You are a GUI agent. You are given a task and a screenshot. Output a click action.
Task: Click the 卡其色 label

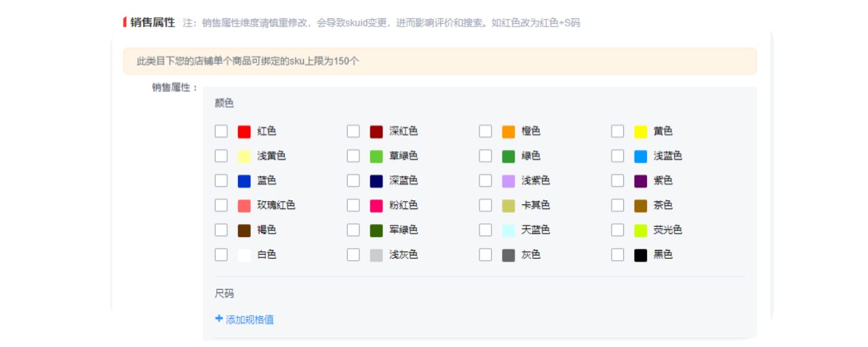(536, 205)
